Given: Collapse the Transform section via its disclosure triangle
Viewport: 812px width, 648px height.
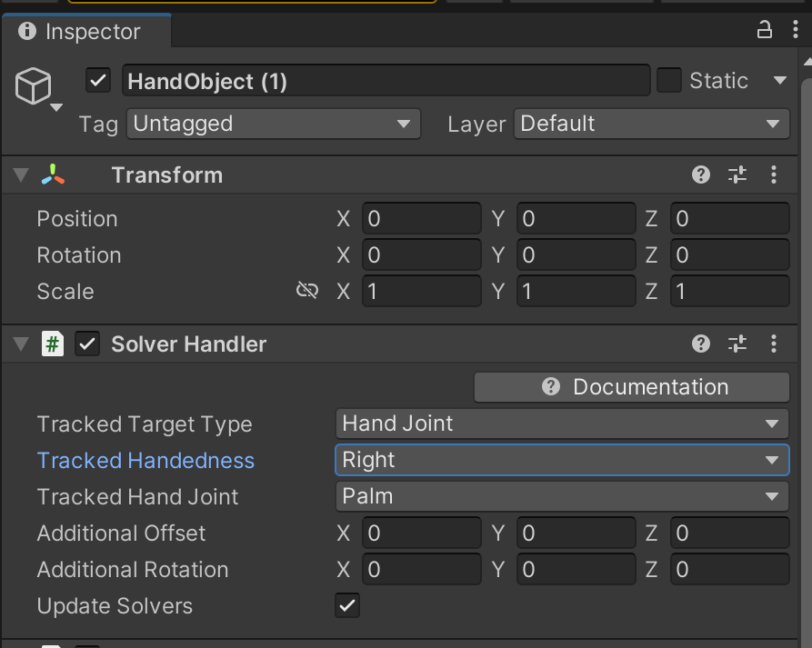Looking at the screenshot, I should point(20,174).
